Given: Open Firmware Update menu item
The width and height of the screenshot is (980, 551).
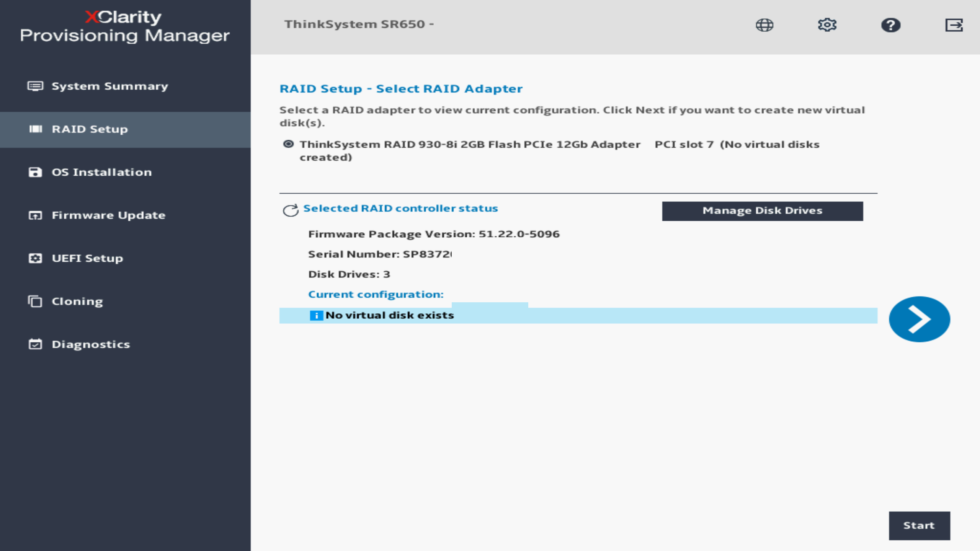Looking at the screenshot, I should point(125,215).
